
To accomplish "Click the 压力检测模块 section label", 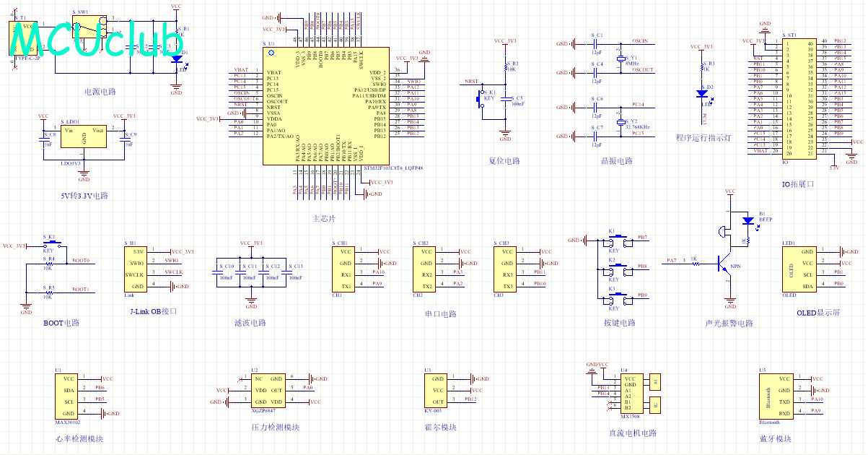I will [275, 427].
